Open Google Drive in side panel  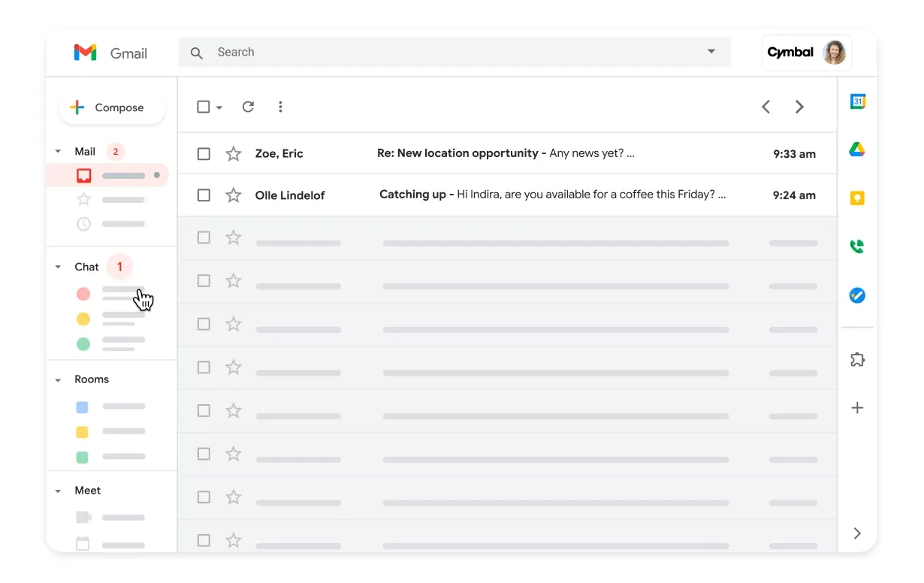(x=857, y=150)
